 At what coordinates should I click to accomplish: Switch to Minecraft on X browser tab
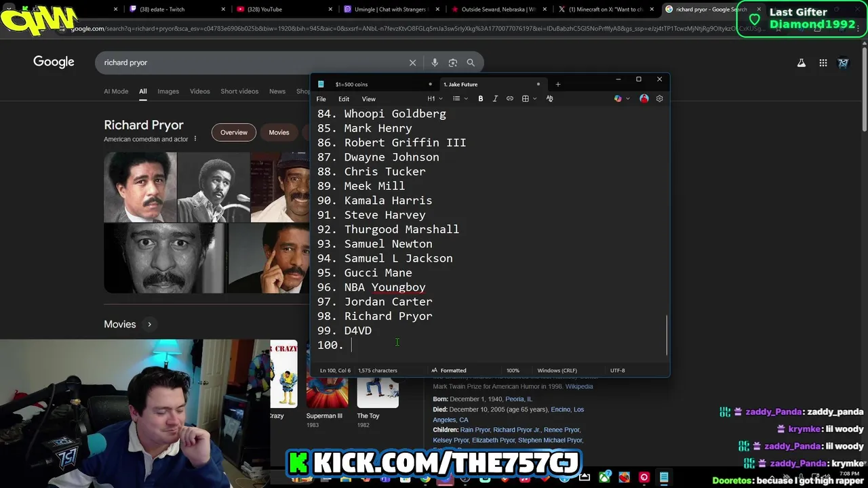pos(606,9)
